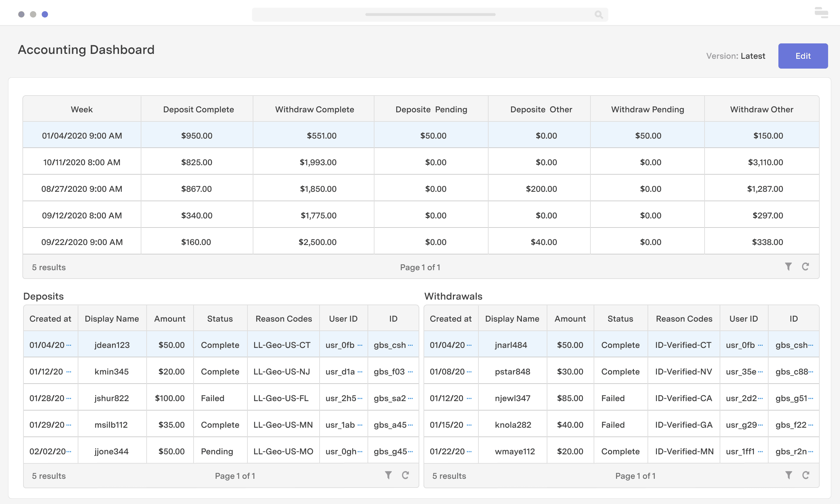Viewport: 840px width, 504px height.
Task: Open the Version Latest selector
Action: point(752,56)
